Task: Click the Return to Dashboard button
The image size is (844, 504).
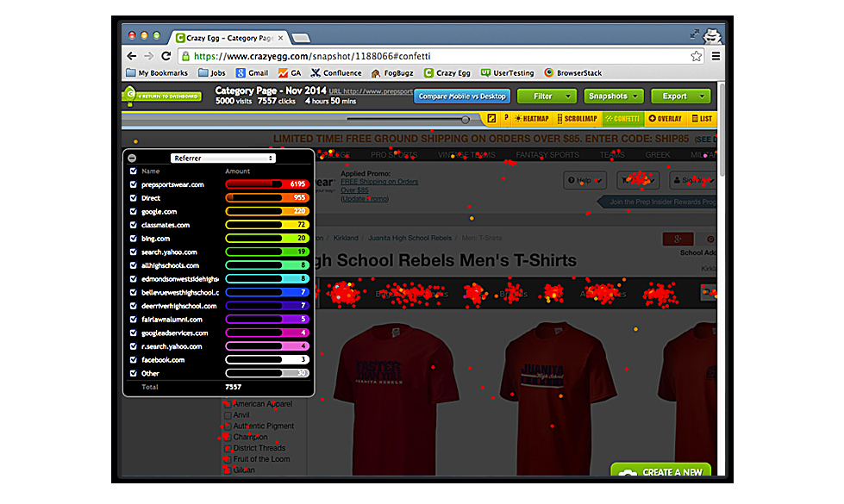Action: [x=168, y=96]
